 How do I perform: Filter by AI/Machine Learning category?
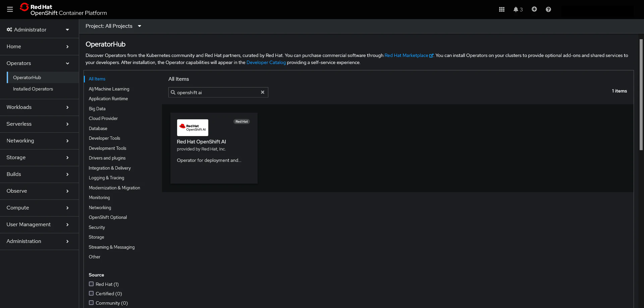pyautogui.click(x=109, y=89)
